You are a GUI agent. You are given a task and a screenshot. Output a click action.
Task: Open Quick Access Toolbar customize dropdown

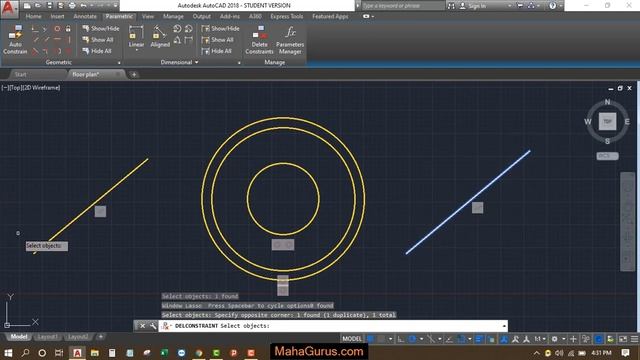click(116, 6)
